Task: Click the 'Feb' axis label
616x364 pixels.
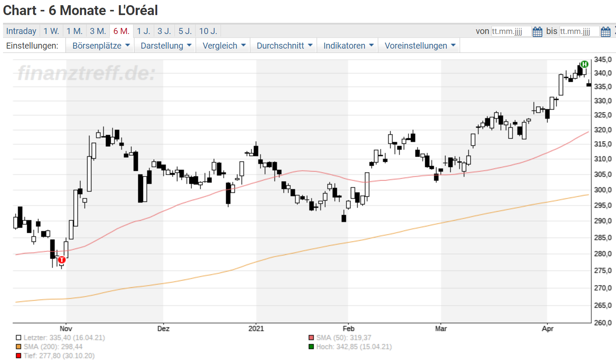Action: (348, 329)
